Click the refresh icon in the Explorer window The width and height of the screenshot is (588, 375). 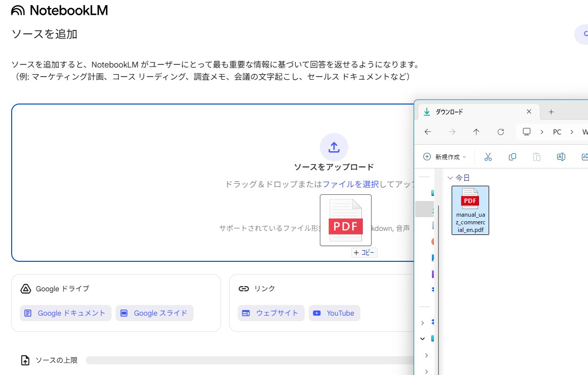pyautogui.click(x=501, y=131)
